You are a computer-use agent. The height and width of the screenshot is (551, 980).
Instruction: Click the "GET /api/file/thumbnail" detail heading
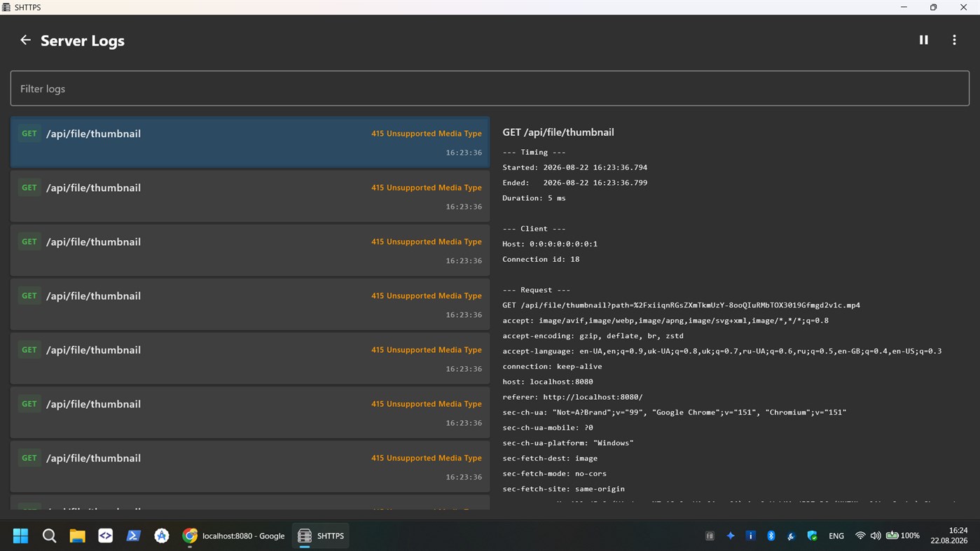(x=558, y=132)
